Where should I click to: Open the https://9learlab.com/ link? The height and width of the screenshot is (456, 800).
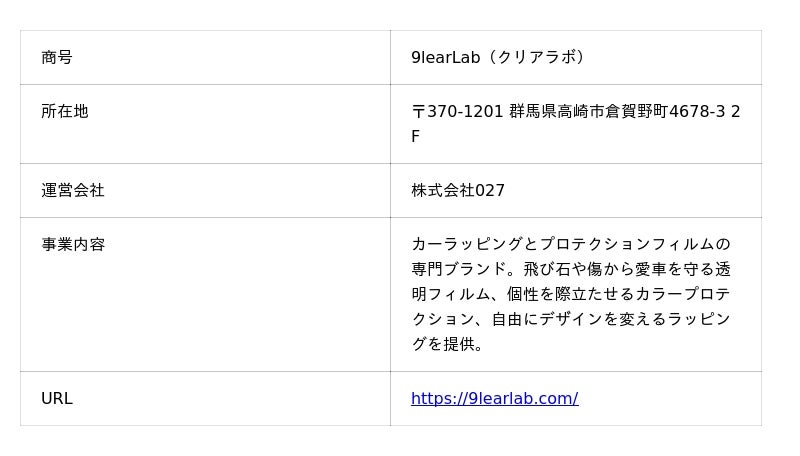click(494, 398)
